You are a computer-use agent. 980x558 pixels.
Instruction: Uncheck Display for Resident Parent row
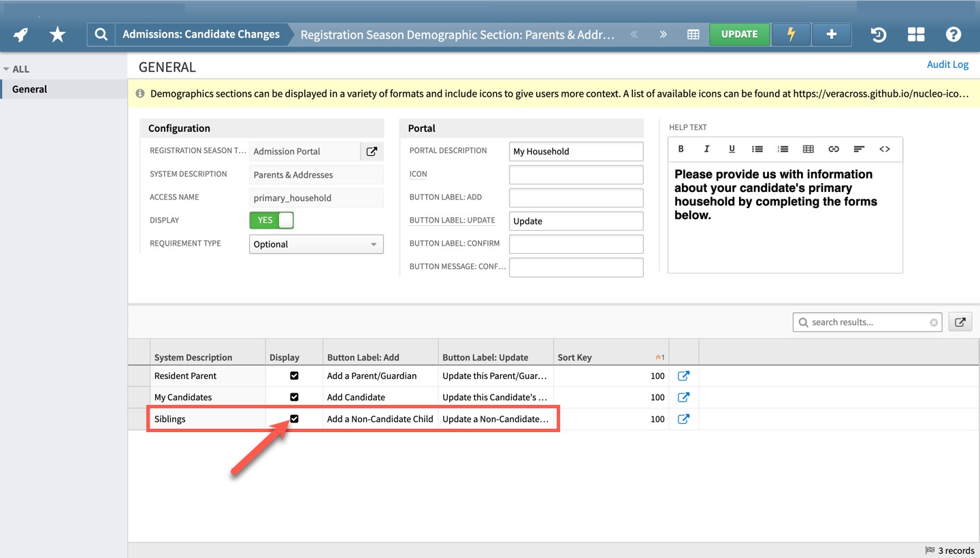(x=294, y=376)
